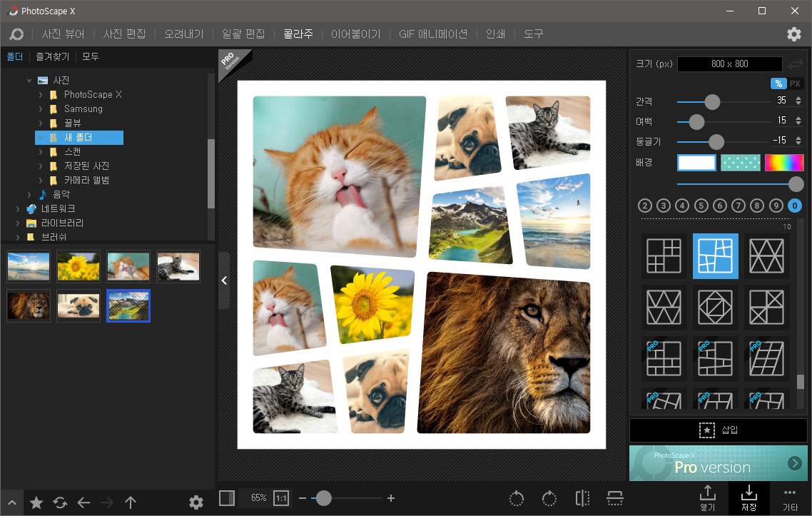Expand the 네트워크 node
This screenshot has height=516, width=812.
coord(18,209)
